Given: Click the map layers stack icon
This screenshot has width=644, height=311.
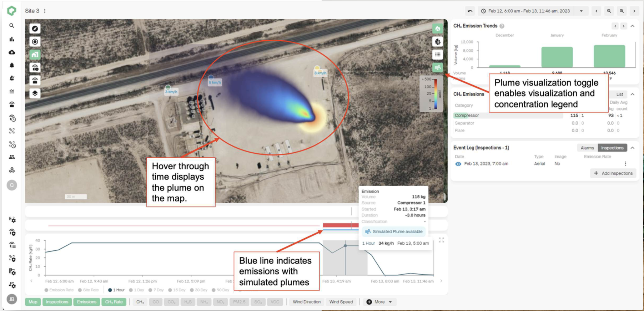Looking at the screenshot, I should pyautogui.click(x=35, y=93).
